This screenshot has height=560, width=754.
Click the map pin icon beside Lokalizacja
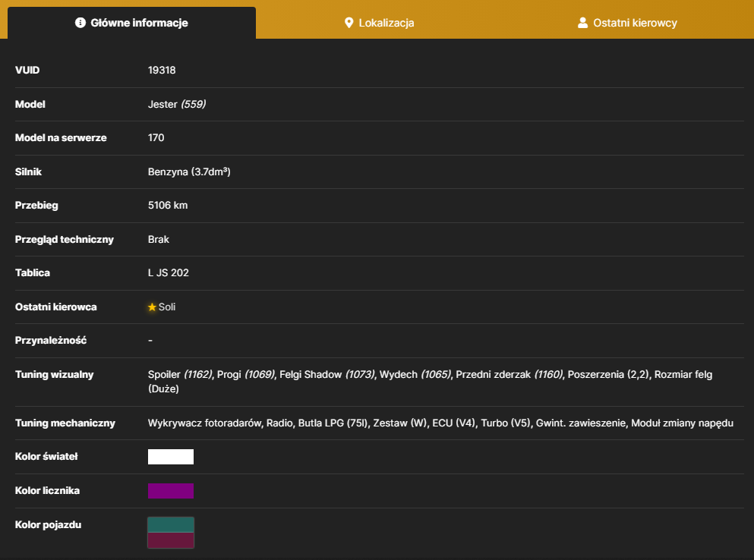pyautogui.click(x=349, y=23)
